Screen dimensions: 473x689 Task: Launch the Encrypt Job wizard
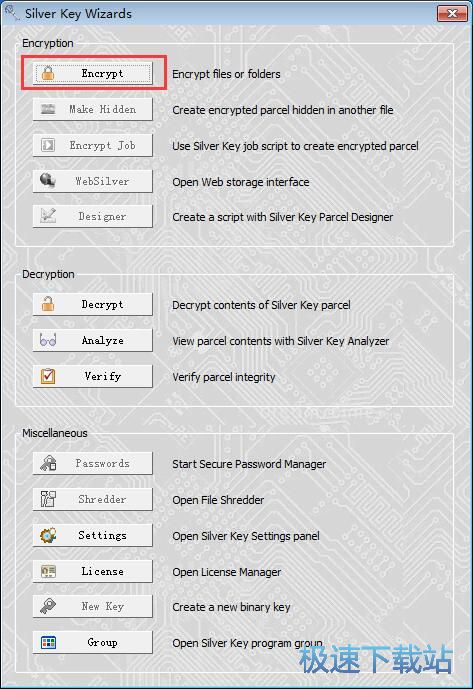pos(93,145)
